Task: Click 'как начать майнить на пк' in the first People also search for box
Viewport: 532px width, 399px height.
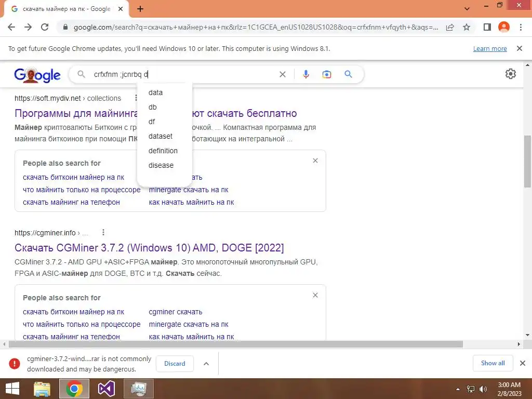Action: coord(191,202)
